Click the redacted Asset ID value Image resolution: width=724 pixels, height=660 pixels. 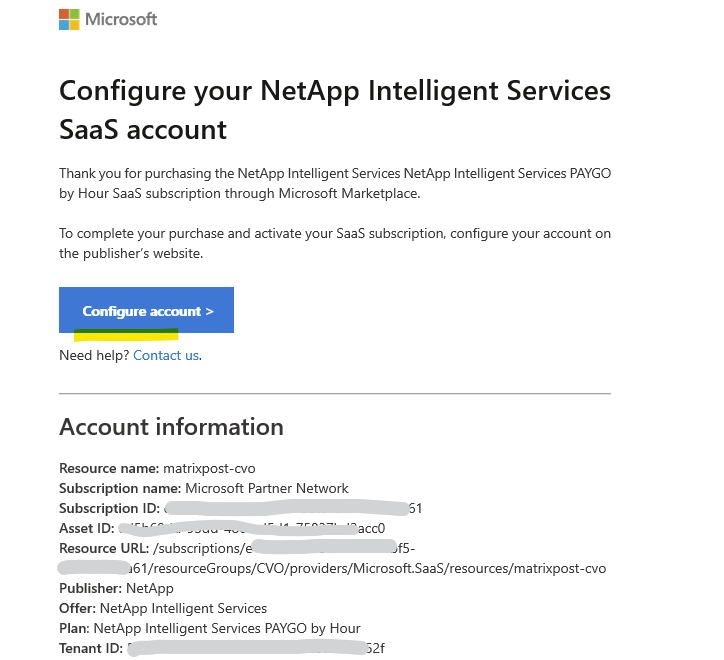click(x=250, y=528)
